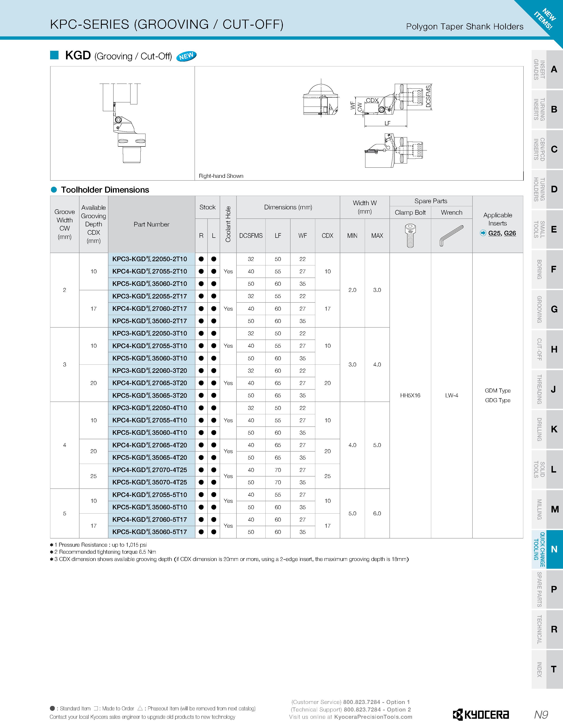Click part number KPC5-KGD 35070-4T25
This screenshot has height=728, width=563.
[x=150, y=482]
